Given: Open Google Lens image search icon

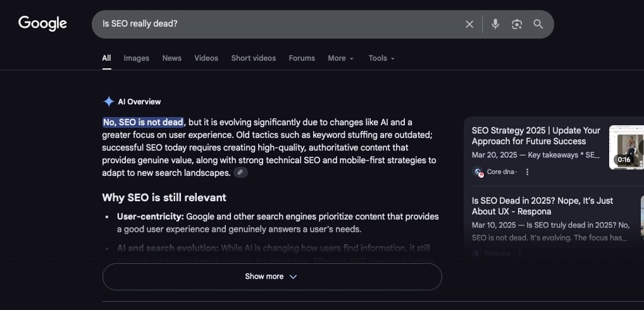Looking at the screenshot, I should [517, 24].
